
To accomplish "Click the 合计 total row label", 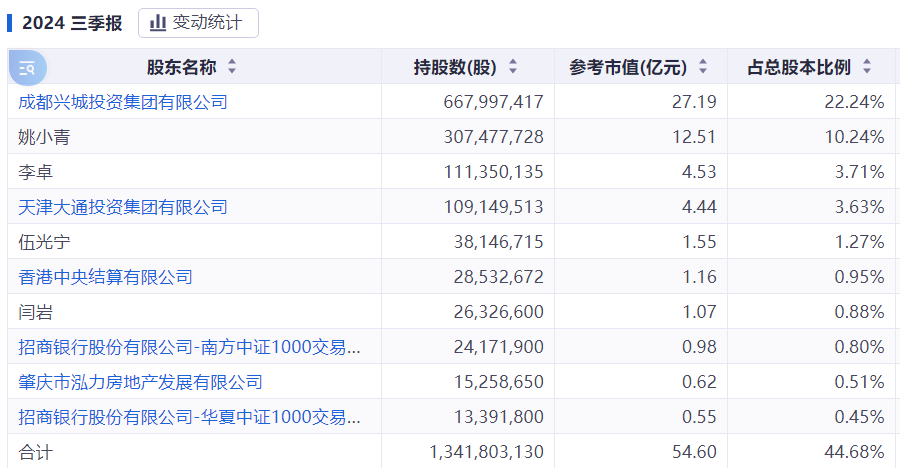I will pos(36,452).
